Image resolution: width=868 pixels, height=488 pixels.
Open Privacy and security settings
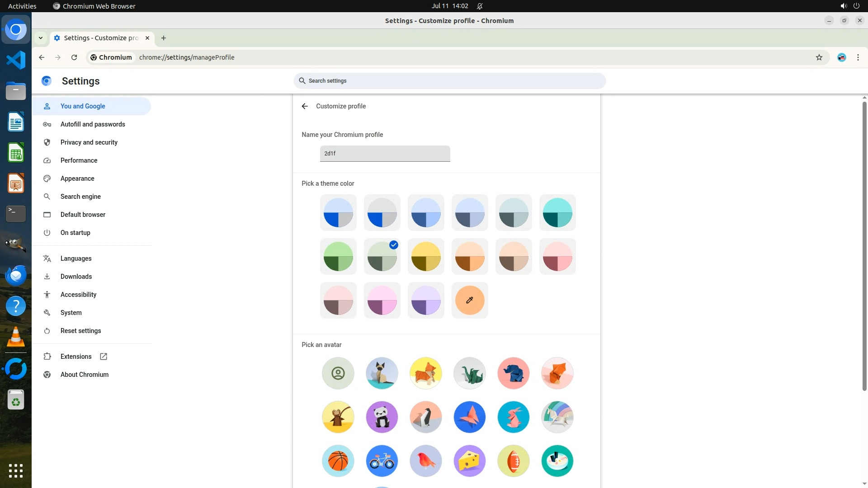pos(89,142)
